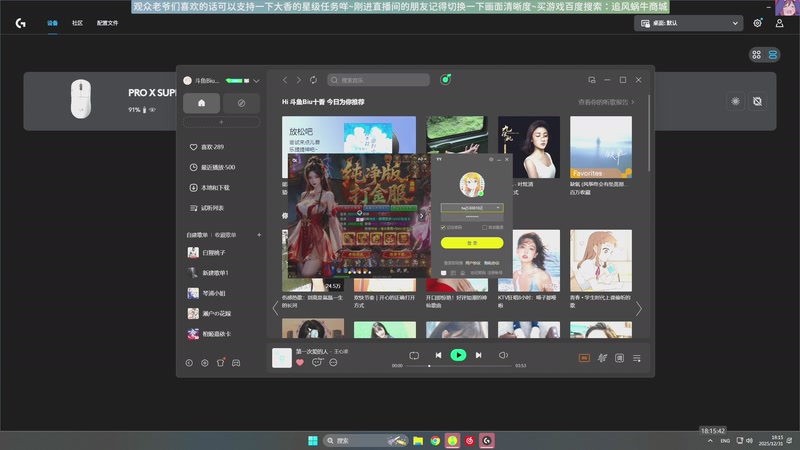Open the Favorites album card
Viewport: 800px width, 450px height.
tap(601, 147)
